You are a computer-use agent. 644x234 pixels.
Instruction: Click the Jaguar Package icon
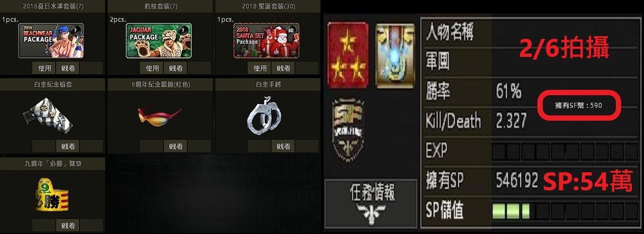pyautogui.click(x=158, y=40)
